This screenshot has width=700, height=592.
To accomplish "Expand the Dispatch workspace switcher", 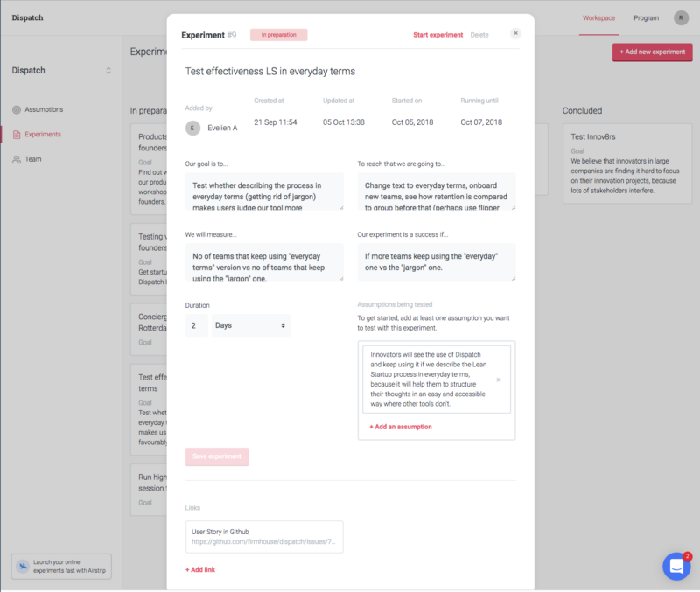I will click(x=108, y=71).
